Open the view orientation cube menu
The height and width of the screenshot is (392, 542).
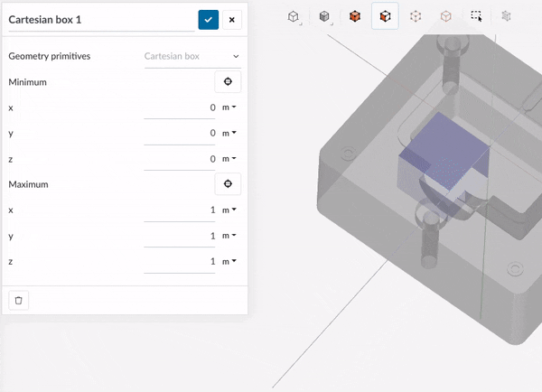click(x=294, y=16)
